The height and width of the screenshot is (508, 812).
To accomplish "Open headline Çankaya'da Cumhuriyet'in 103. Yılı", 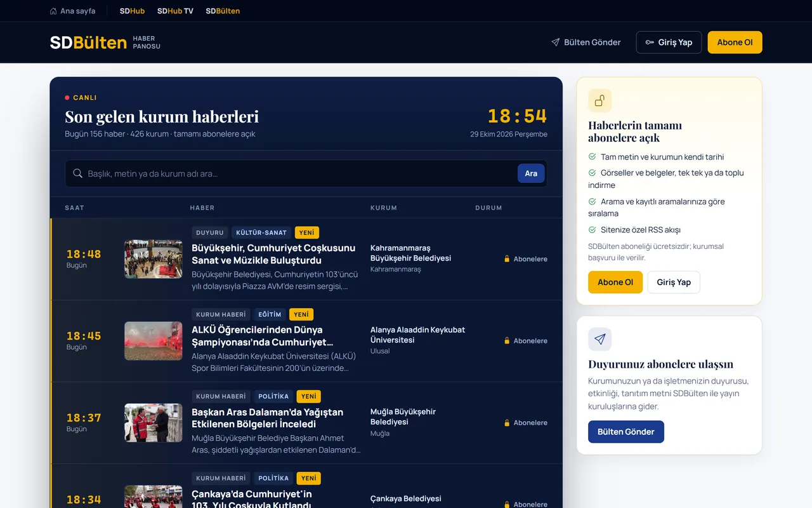I will click(x=252, y=499).
